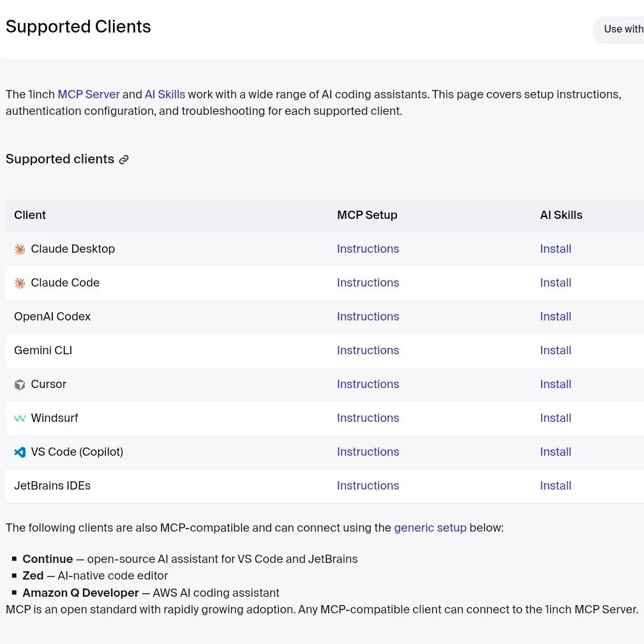
Task: Click the Client column header
Action: [x=30, y=215]
